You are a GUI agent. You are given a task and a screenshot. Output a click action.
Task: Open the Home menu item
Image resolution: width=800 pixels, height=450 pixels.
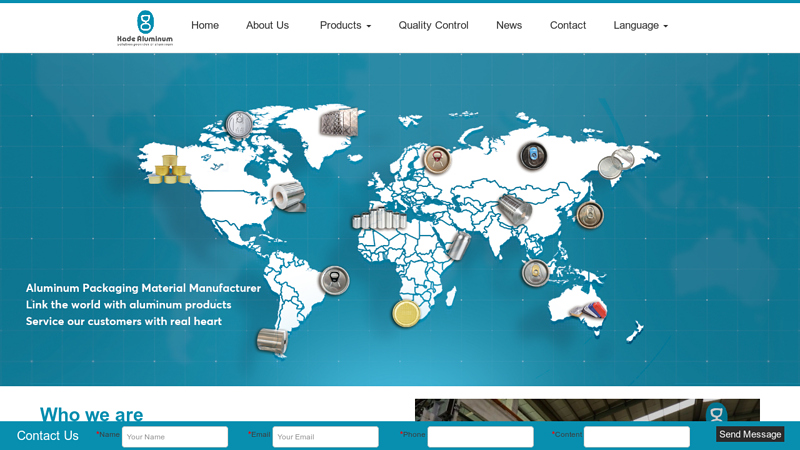205,25
